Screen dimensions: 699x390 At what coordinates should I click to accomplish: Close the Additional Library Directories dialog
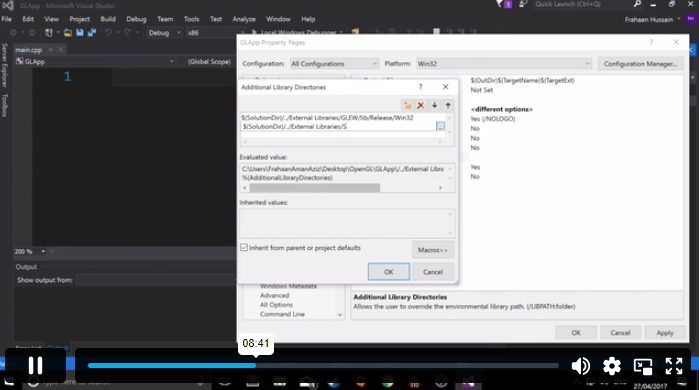pyautogui.click(x=445, y=87)
